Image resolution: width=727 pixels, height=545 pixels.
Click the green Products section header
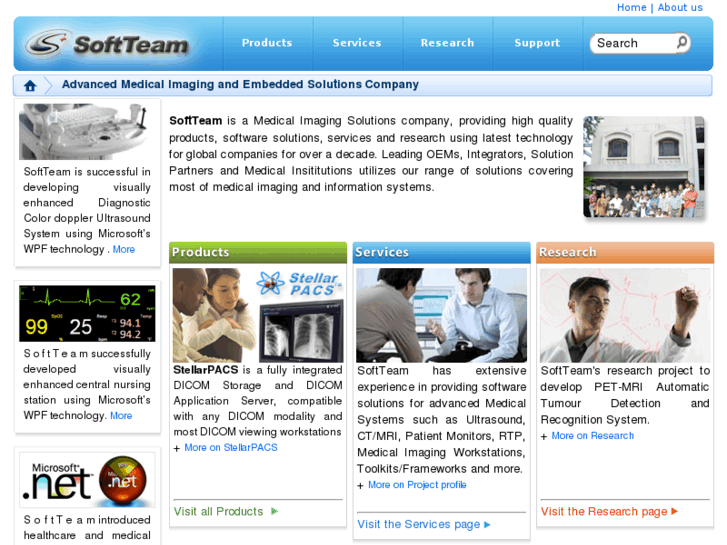pyautogui.click(x=258, y=252)
